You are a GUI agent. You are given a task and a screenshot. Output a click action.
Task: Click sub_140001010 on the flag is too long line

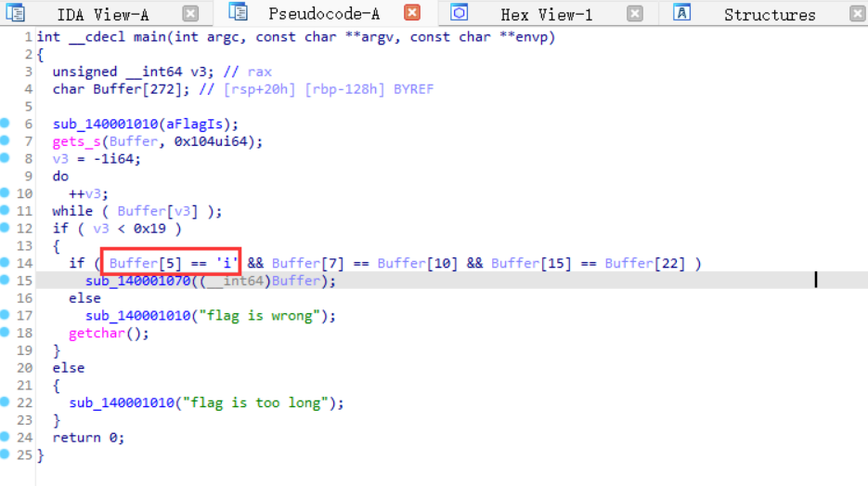pyautogui.click(x=122, y=403)
